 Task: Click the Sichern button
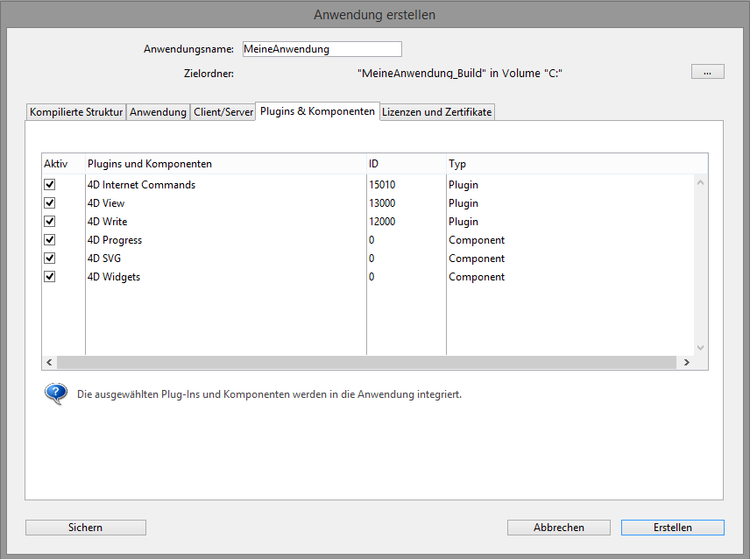click(86, 528)
